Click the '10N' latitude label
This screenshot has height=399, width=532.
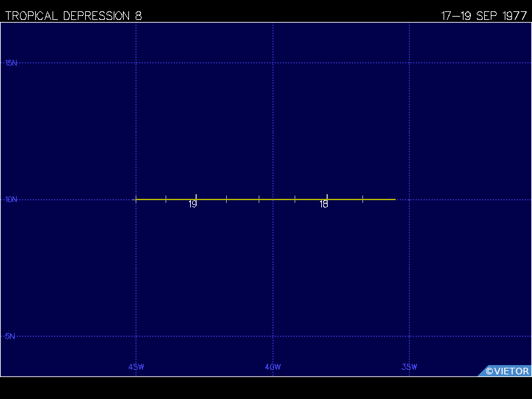pos(11,199)
